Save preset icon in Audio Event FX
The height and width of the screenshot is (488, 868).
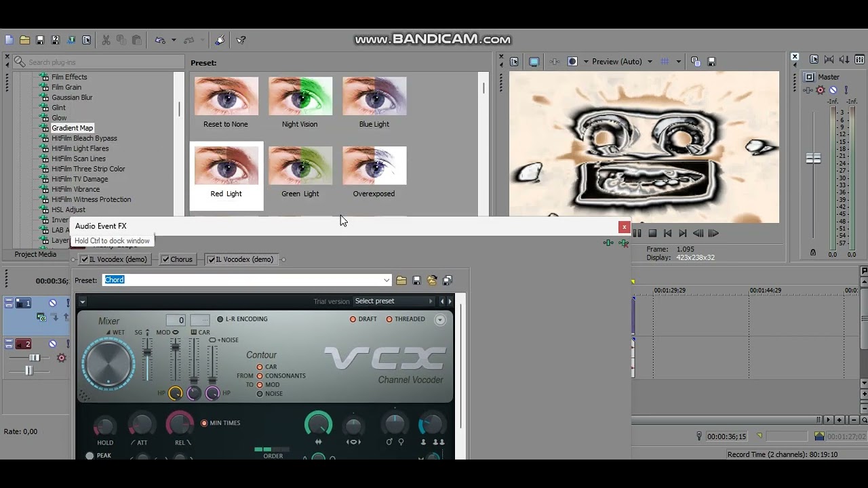416,280
